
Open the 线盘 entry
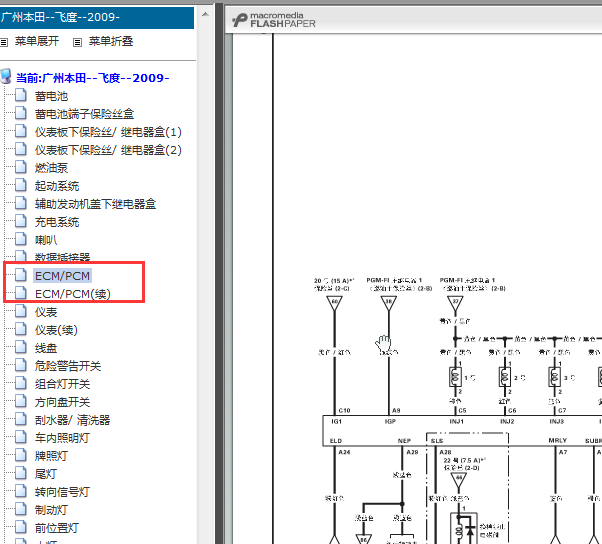[x=46, y=348]
